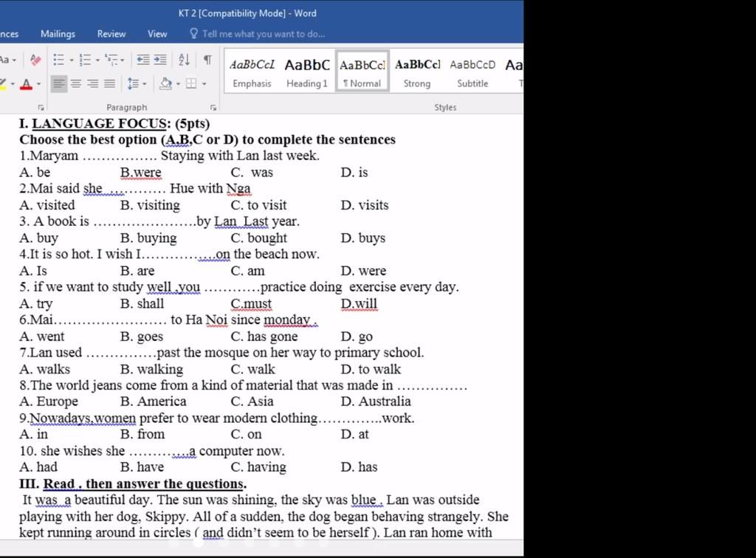The image size is (756, 558).
Task: Click the underlined 'C.must' option
Action: point(251,303)
